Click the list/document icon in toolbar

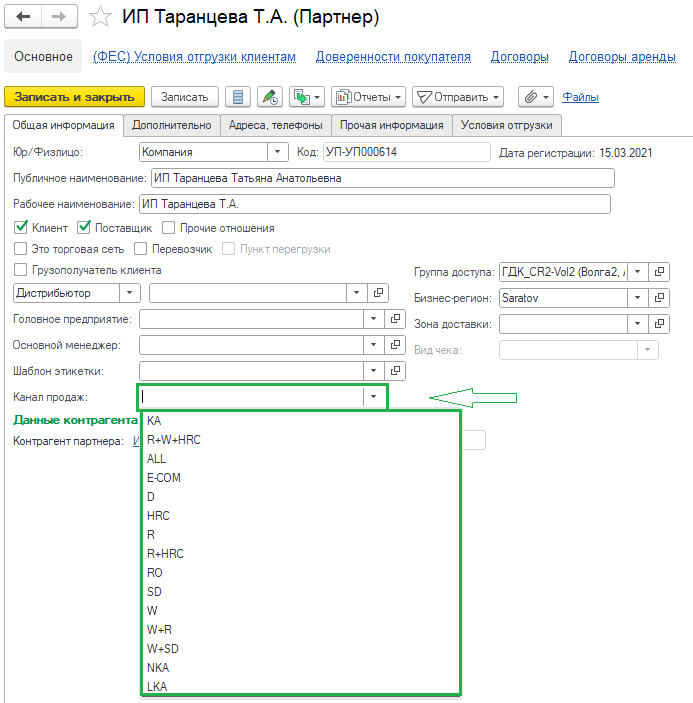237,97
